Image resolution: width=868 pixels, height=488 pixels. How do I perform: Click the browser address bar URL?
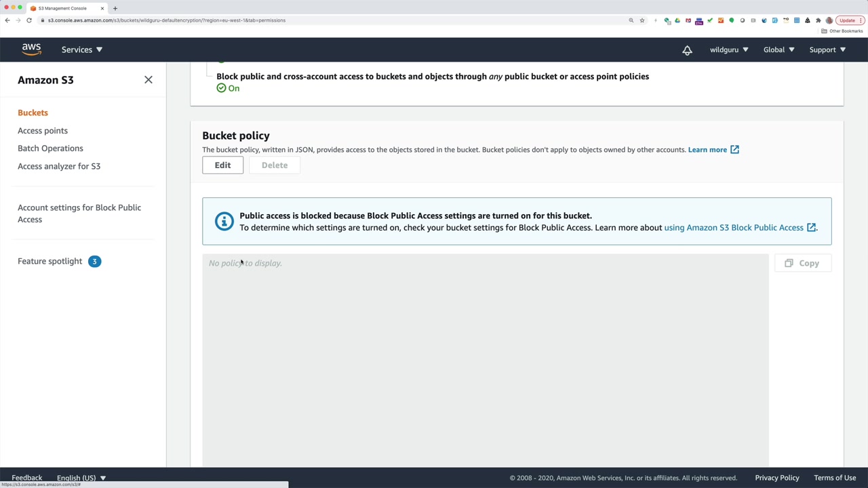pyautogui.click(x=167, y=20)
